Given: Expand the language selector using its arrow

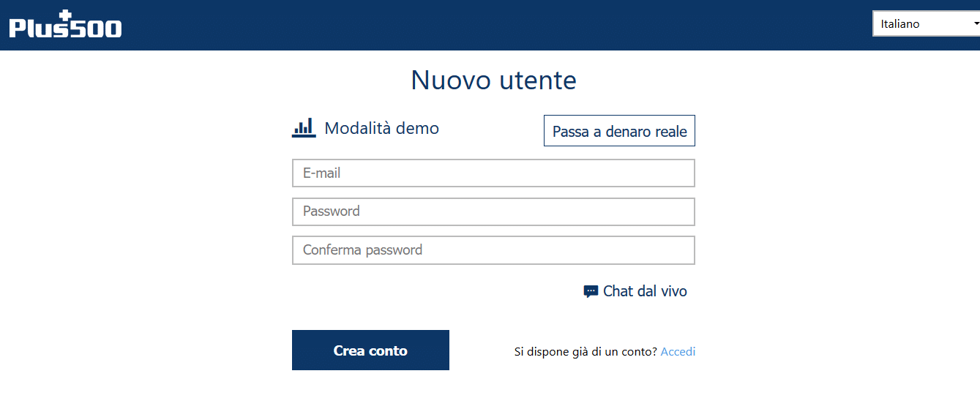Looking at the screenshot, I should tap(976, 23).
